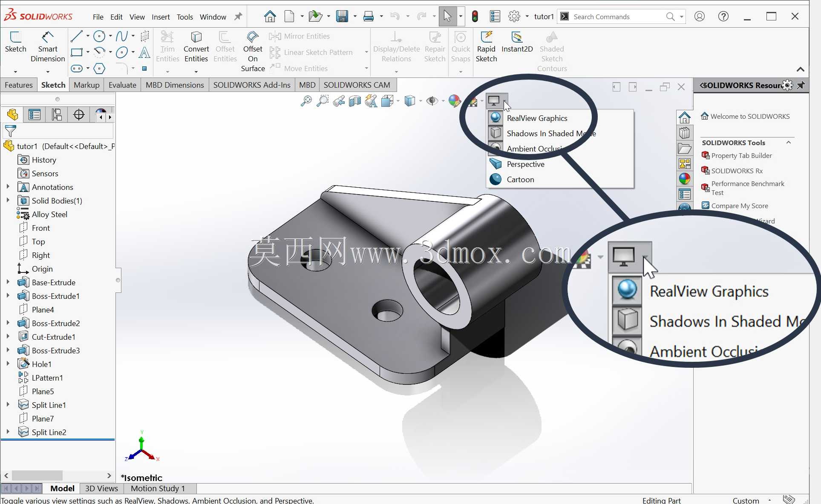Expand the Solid Bodies(1) node
This screenshot has height=504, width=821.
click(8, 200)
